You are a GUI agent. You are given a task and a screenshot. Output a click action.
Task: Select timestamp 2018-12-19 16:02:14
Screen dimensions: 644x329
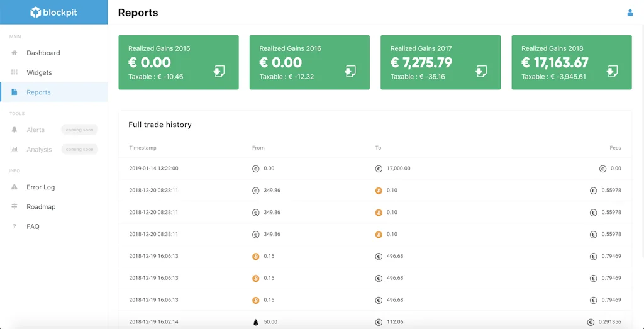(x=153, y=322)
